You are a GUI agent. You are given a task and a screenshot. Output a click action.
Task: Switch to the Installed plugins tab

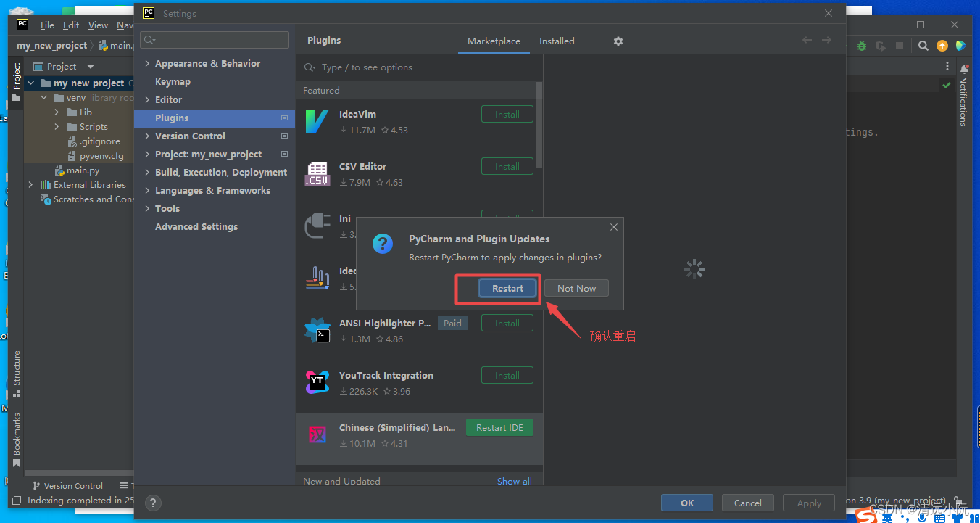[x=557, y=41]
